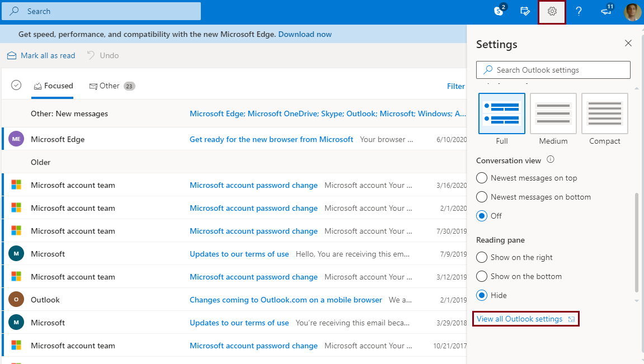Viewport: 644px width, 364px height.
Task: Click the Download now link
Action: pos(305,35)
